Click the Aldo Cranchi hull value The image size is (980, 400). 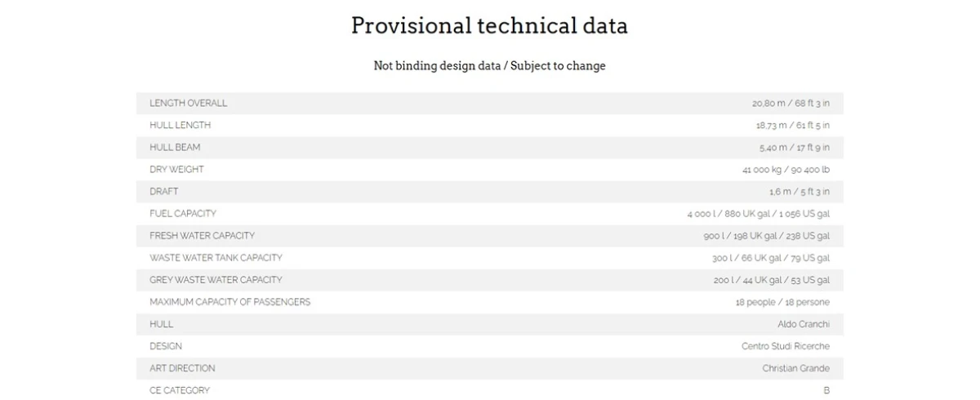coord(804,324)
